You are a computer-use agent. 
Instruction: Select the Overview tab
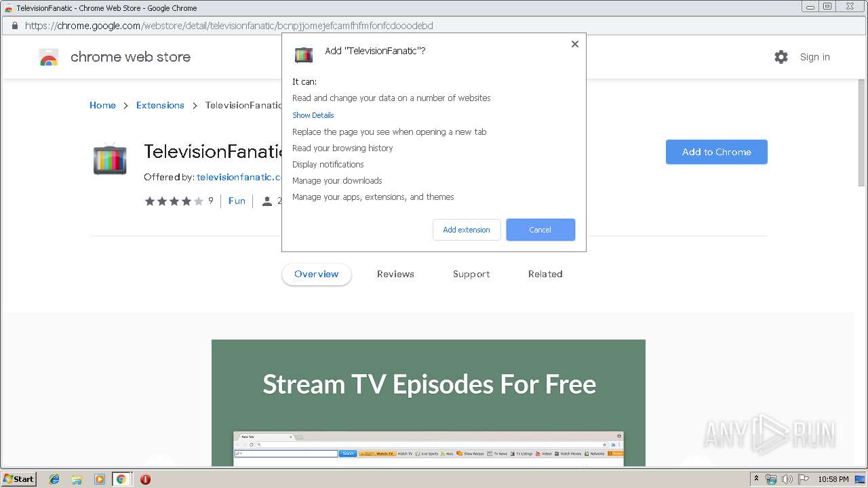coord(317,274)
